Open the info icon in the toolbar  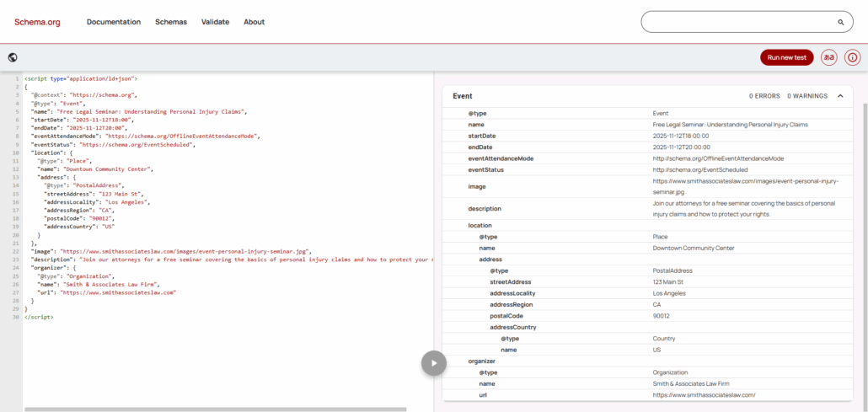(852, 57)
